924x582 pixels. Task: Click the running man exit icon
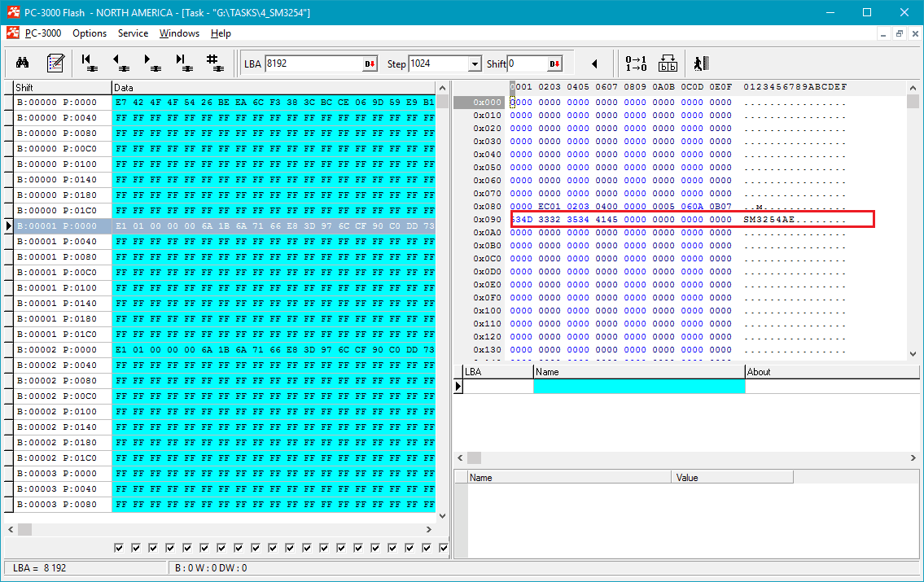(701, 63)
